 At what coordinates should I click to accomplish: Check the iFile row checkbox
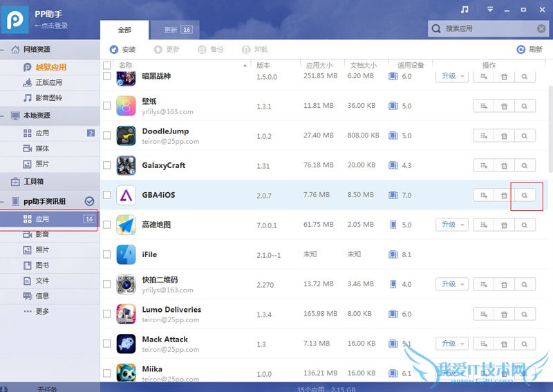pos(107,254)
